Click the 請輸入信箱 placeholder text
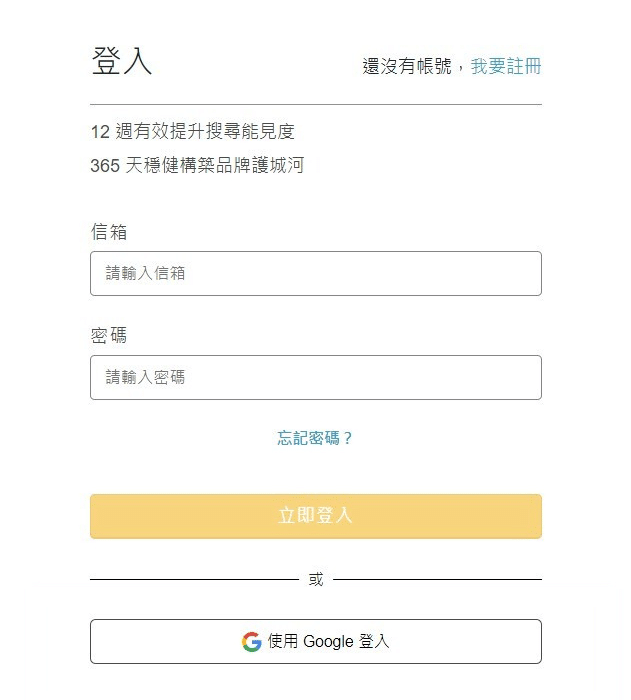This screenshot has width=631, height=700. (x=146, y=273)
